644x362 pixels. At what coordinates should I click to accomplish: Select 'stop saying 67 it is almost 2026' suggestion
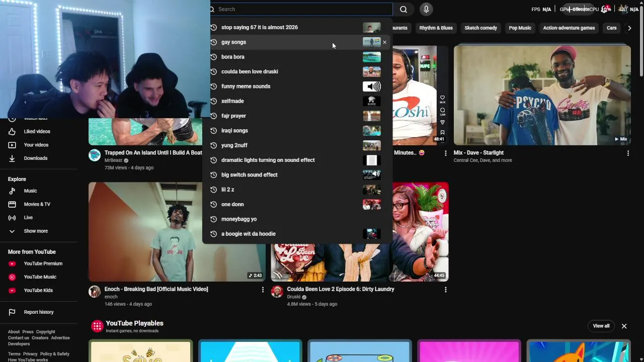(297, 27)
